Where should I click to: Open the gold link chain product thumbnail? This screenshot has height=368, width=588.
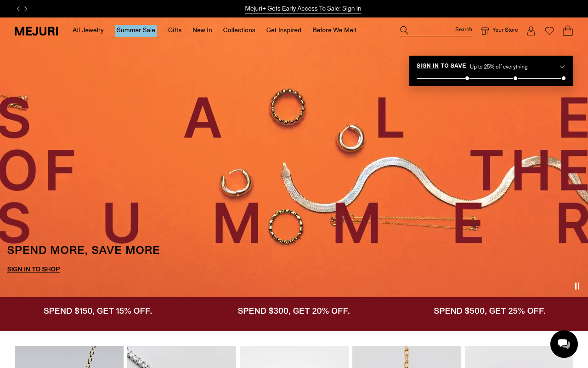(407, 357)
